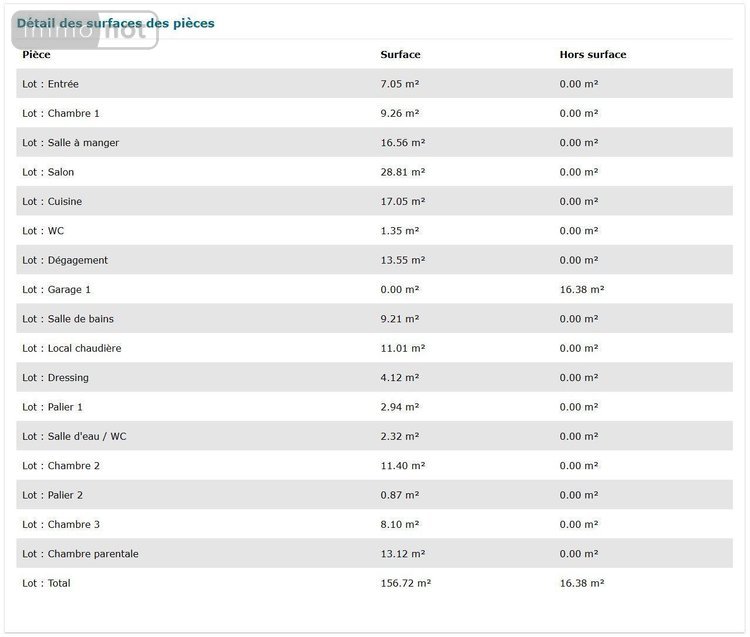750x637 pixels.
Task: Click the 'Lot : Chambre 2' row label
Action: coord(61,466)
